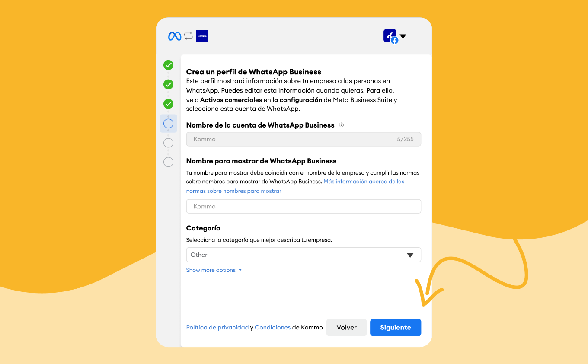Open the Política de privacidad link

point(217,327)
